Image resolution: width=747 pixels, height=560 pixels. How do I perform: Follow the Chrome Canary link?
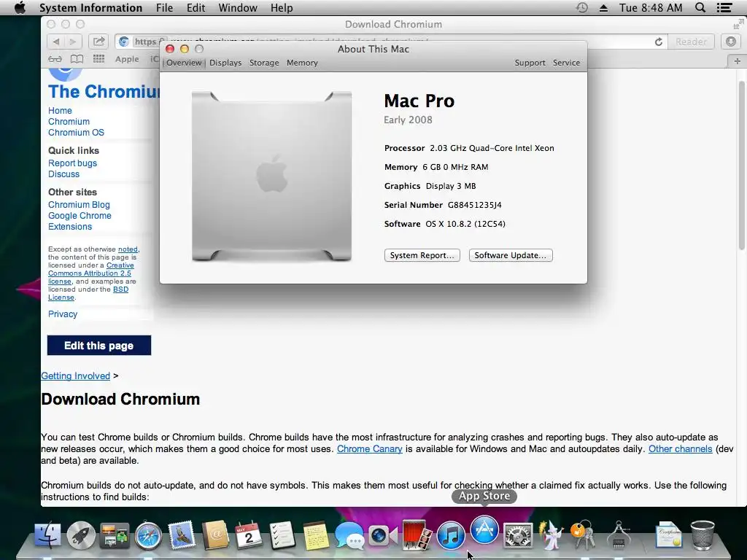click(370, 448)
